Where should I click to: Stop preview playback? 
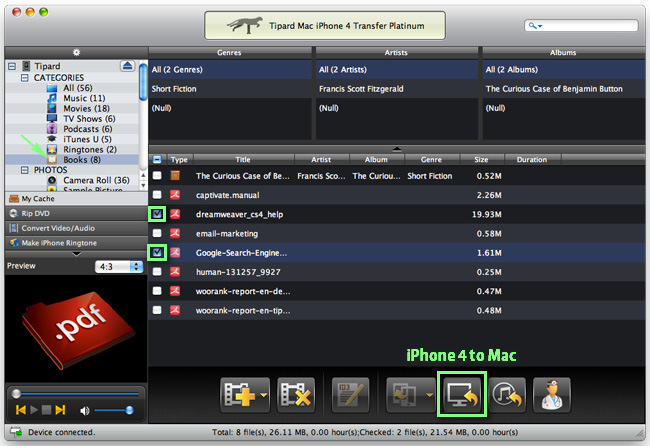coord(46,410)
